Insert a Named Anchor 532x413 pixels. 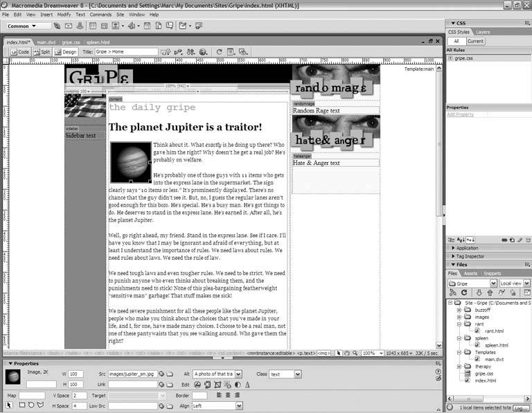[80, 26]
